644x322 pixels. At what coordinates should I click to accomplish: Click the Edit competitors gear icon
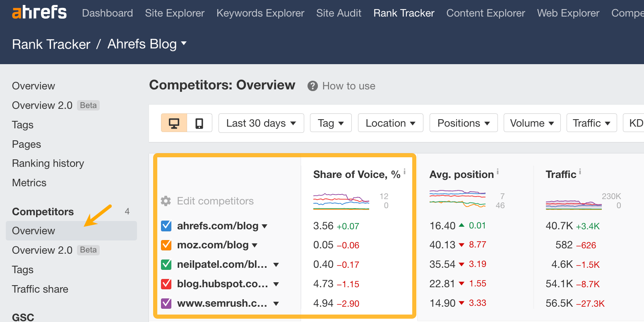165,201
